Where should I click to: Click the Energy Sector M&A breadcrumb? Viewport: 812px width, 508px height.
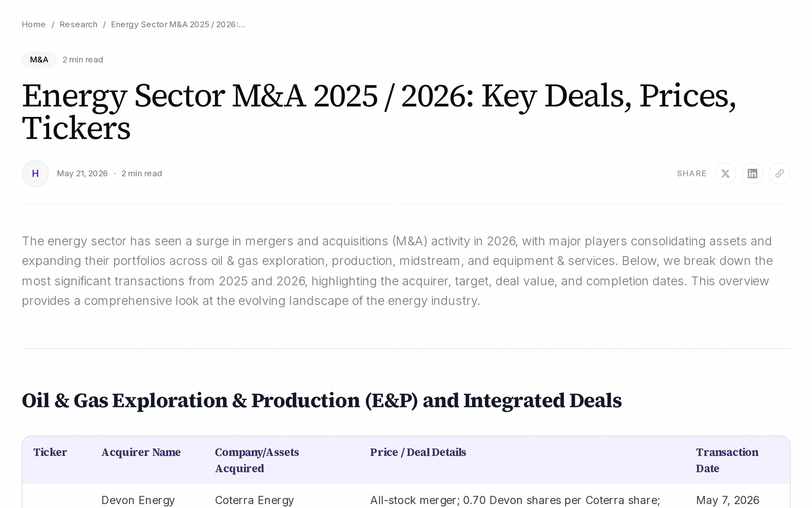(178, 25)
